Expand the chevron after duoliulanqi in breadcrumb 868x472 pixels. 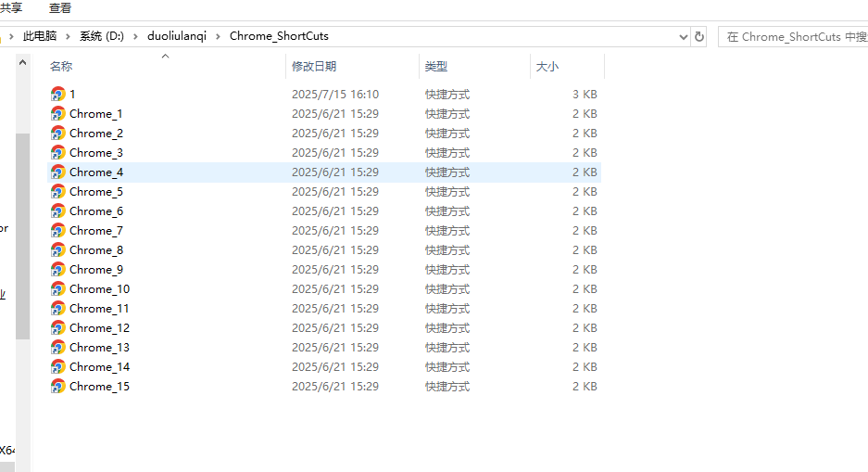tap(218, 36)
